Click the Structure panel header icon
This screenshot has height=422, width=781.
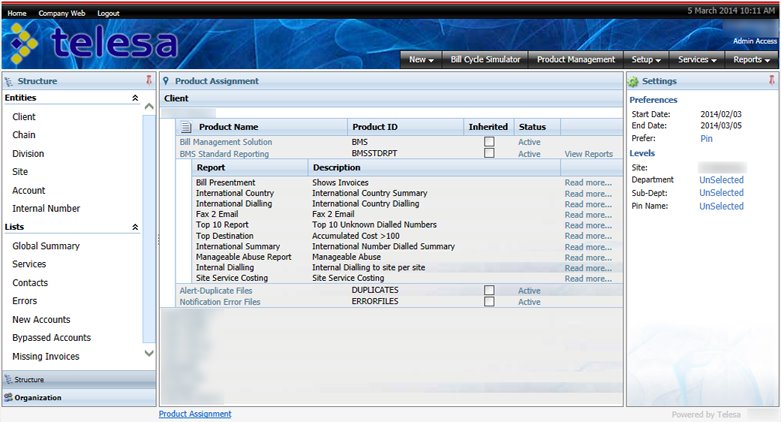coord(9,81)
